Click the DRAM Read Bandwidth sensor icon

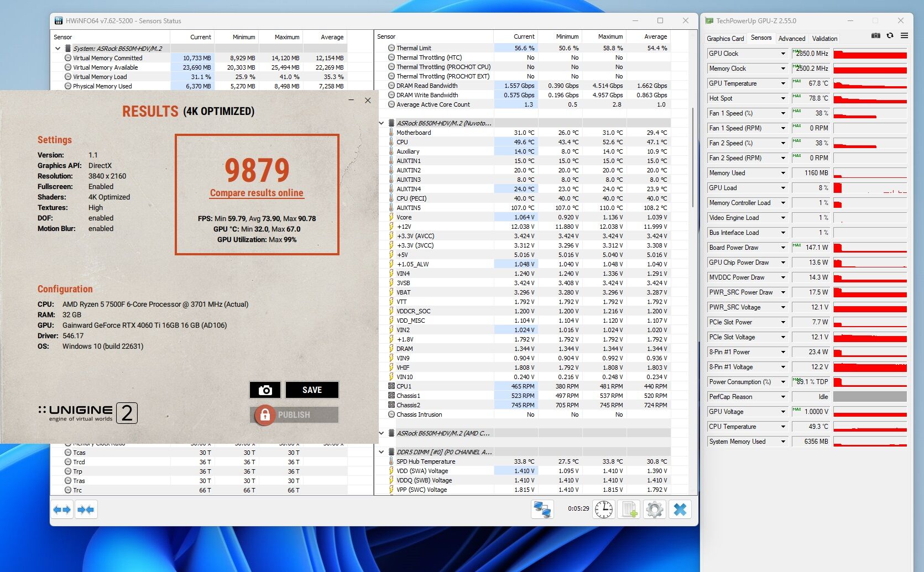pos(391,86)
